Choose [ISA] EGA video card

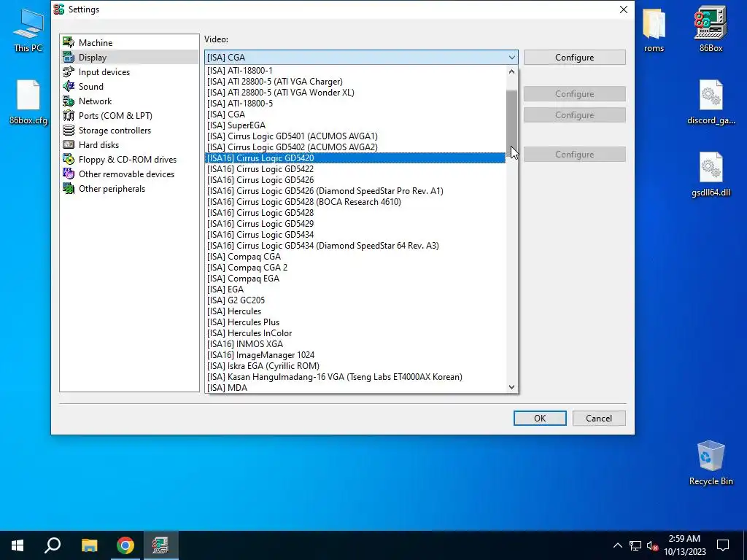coord(355,289)
